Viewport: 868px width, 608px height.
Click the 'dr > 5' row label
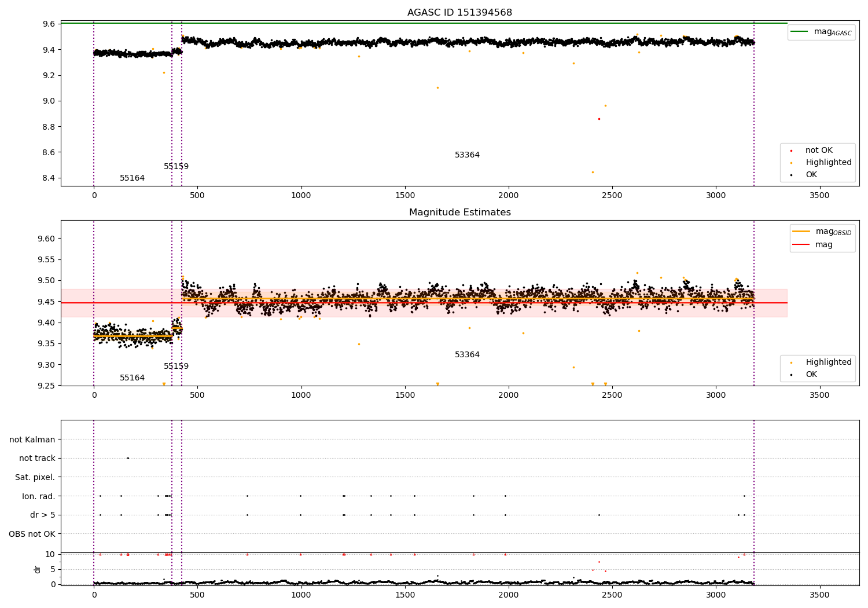point(43,515)
